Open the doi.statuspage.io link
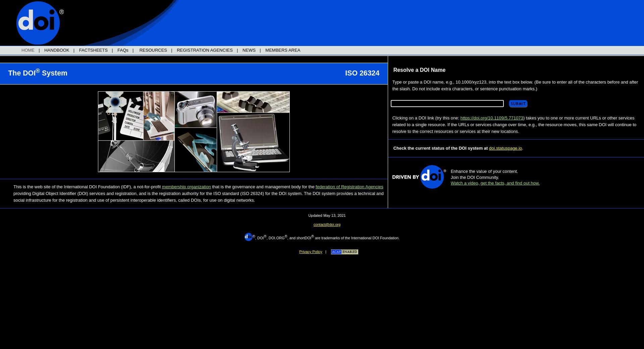Image resolution: width=644 pixels, height=349 pixels. click(x=505, y=148)
